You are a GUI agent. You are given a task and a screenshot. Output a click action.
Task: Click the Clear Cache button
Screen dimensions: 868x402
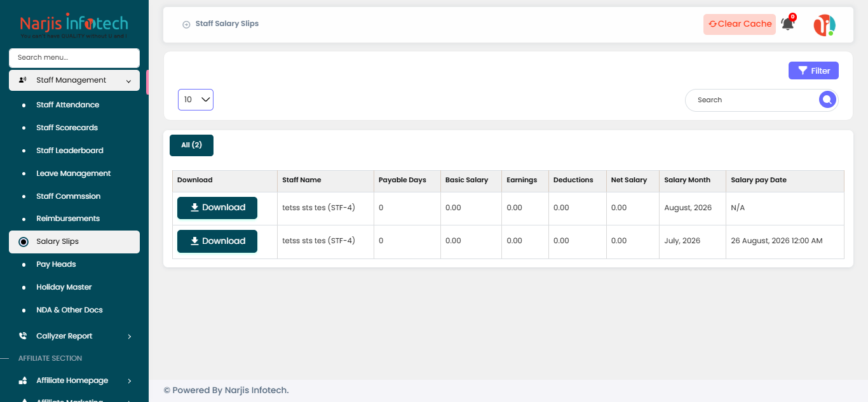coord(740,24)
